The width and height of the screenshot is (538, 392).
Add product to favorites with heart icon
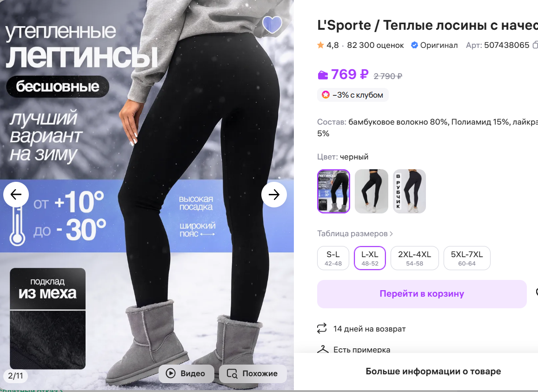(x=272, y=25)
